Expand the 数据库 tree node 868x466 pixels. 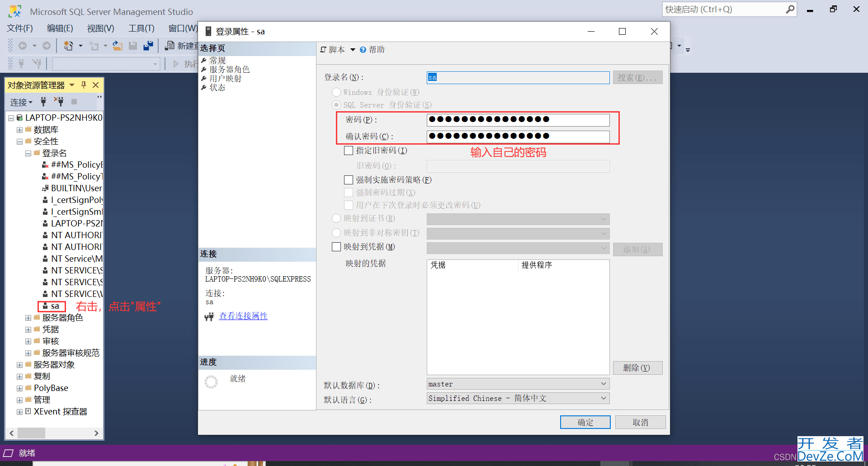click(19, 130)
